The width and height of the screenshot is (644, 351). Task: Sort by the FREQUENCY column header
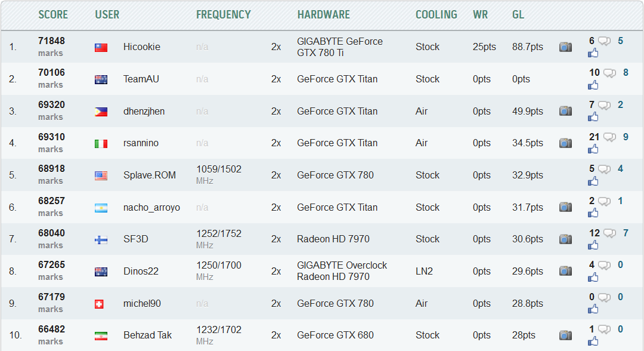pos(224,15)
